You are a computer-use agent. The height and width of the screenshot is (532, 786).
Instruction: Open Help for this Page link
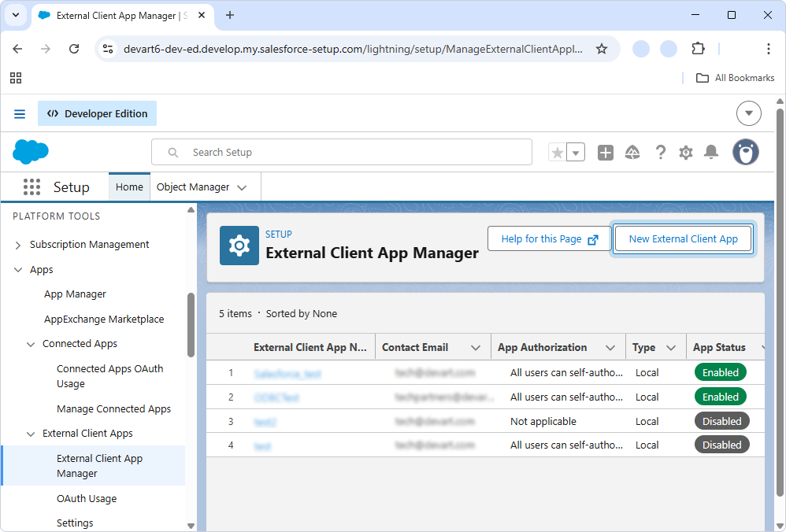coord(548,238)
